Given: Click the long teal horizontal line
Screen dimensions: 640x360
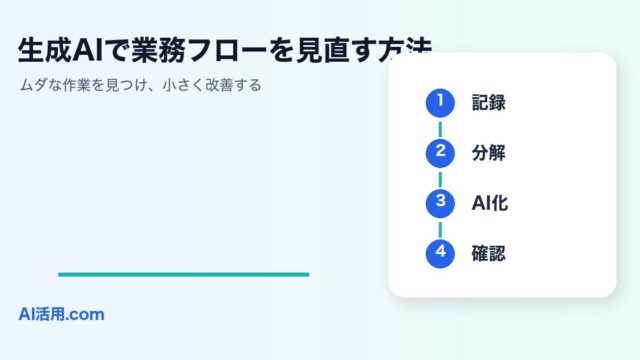Looking at the screenshot, I should [x=184, y=274].
